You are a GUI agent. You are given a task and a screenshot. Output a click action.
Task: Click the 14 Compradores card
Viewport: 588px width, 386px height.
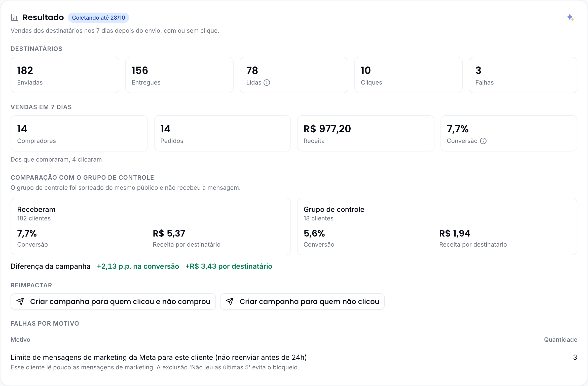(x=79, y=133)
